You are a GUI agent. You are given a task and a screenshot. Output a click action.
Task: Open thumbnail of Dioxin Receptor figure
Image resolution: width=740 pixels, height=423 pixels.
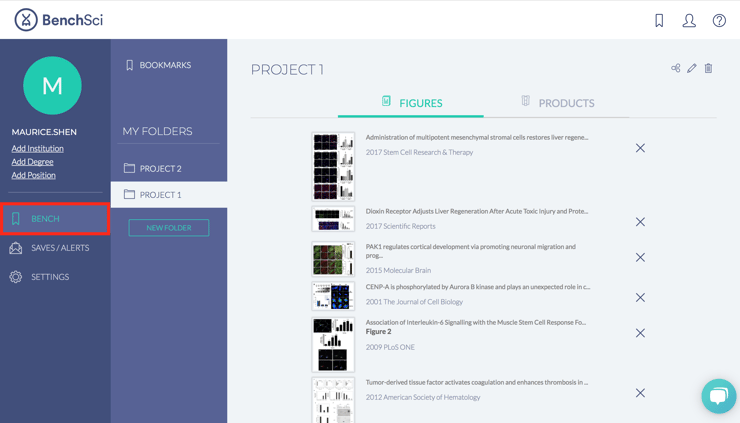click(333, 219)
